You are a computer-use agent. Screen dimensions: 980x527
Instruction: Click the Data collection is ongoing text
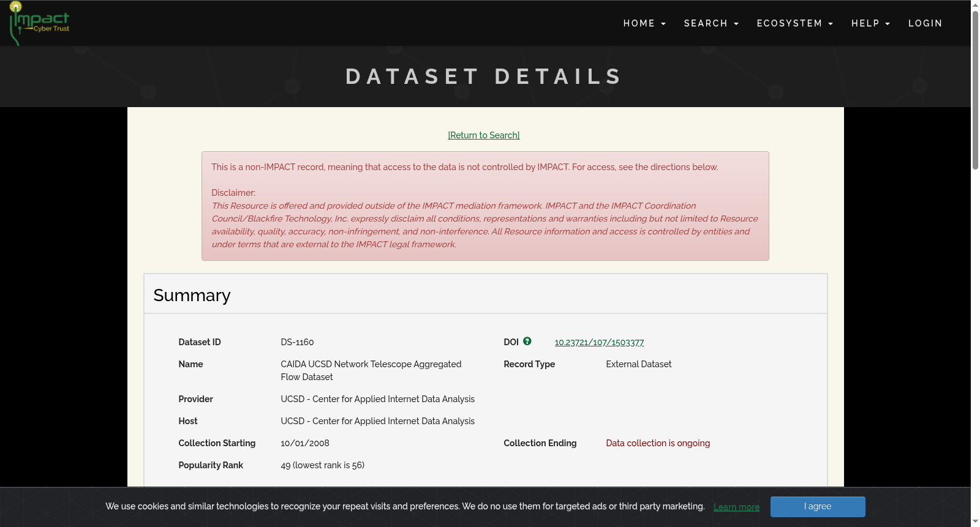pyautogui.click(x=658, y=443)
